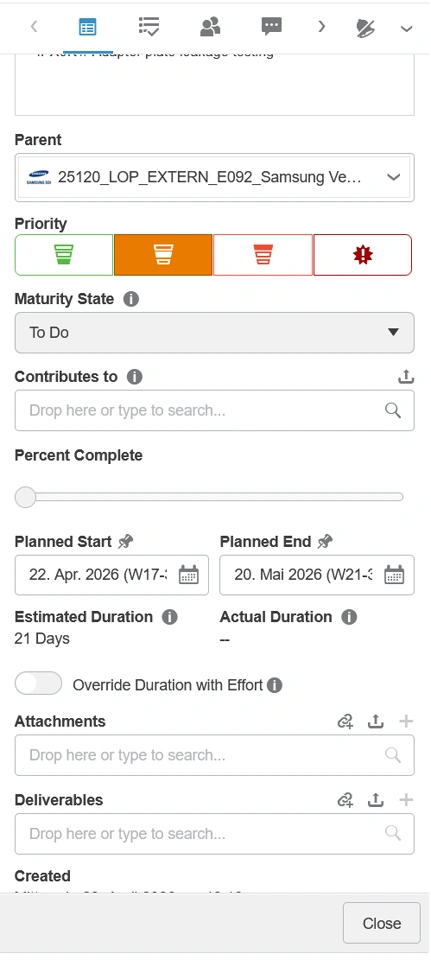Open the properties table tab icon

[x=88, y=27]
